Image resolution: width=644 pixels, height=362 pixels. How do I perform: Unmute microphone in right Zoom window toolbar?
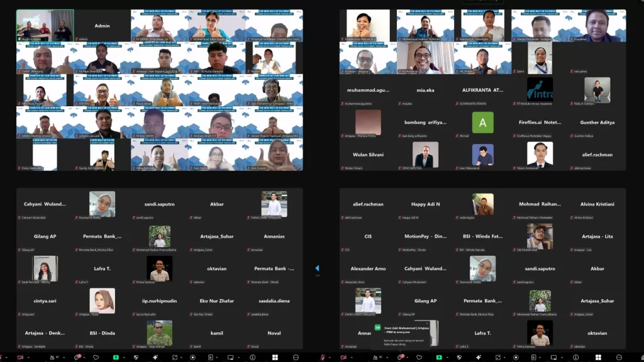click(324, 358)
